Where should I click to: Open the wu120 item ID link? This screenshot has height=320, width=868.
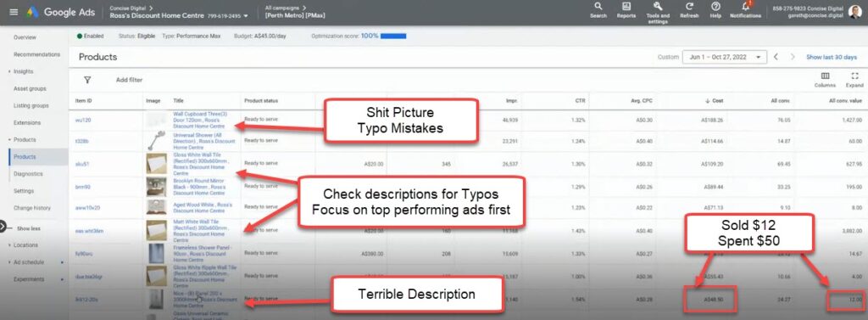82,119
